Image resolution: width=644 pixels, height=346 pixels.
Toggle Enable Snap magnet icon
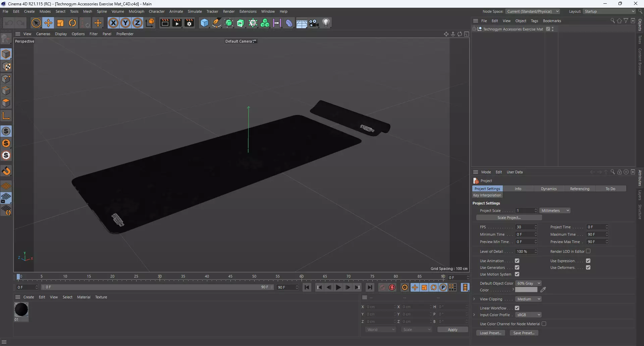[6, 171]
